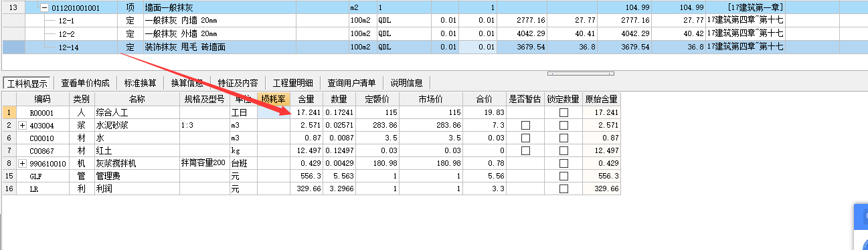Open the 工程量明细 tab
The height and width of the screenshot is (250, 868).
click(292, 84)
